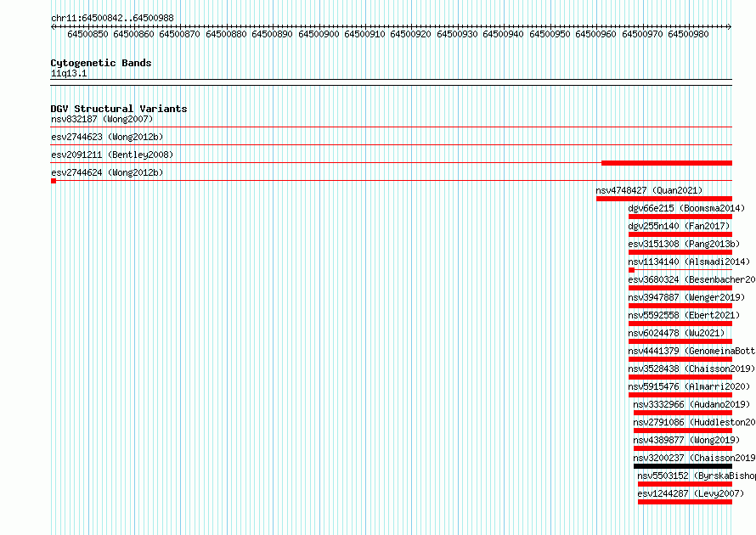The width and height of the screenshot is (756, 535).
Task: Select nsv1134140 (Alsmadi2014) label
Action: pos(689,262)
